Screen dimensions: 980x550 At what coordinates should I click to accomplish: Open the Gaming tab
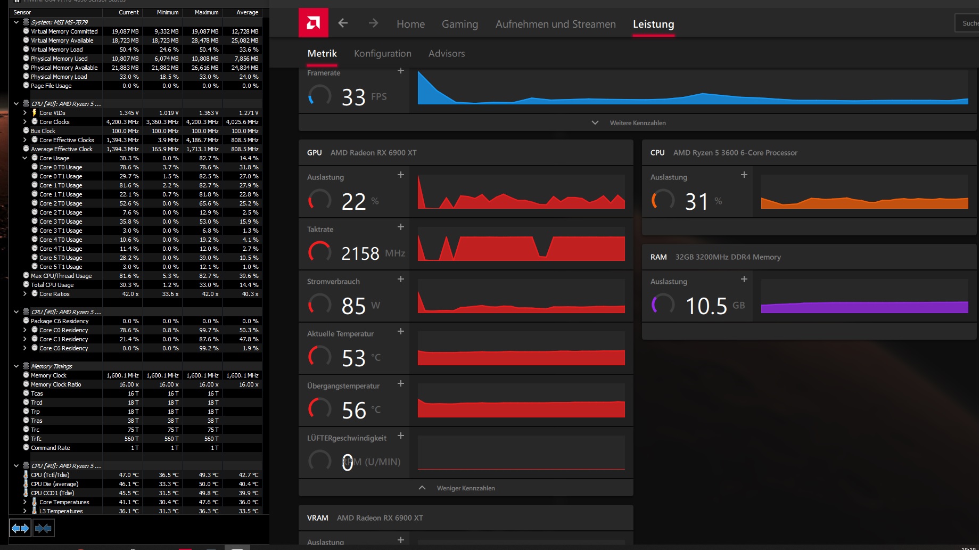[460, 24]
